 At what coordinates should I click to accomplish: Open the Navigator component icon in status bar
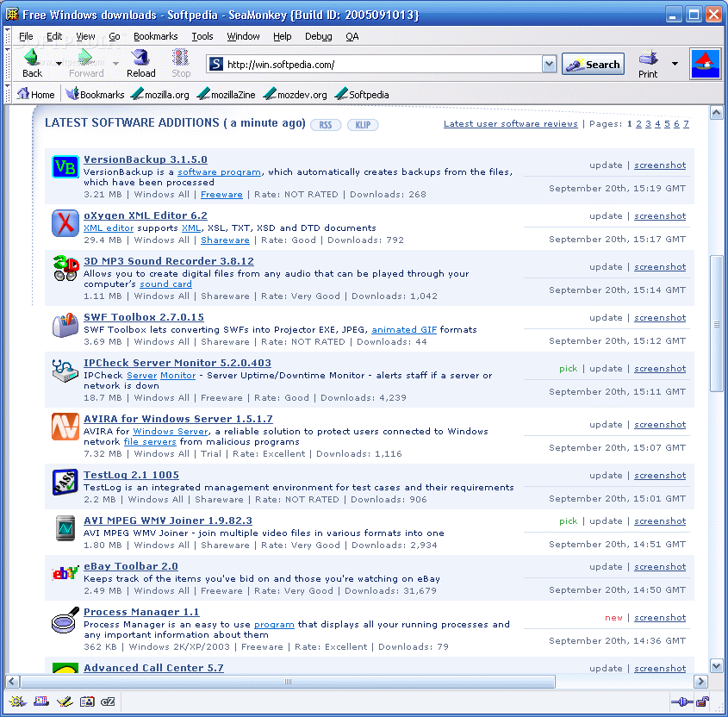click(17, 701)
